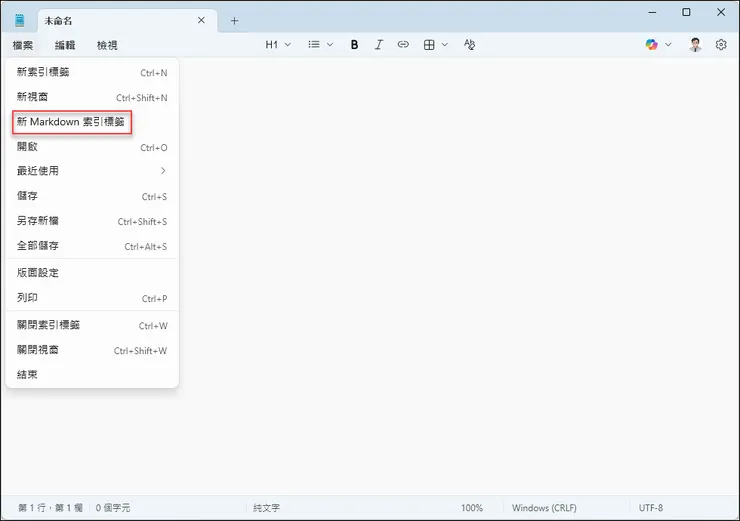This screenshot has height=521, width=740.
Task: Click the Notepad app icon in title bar
Action: pos(19,20)
